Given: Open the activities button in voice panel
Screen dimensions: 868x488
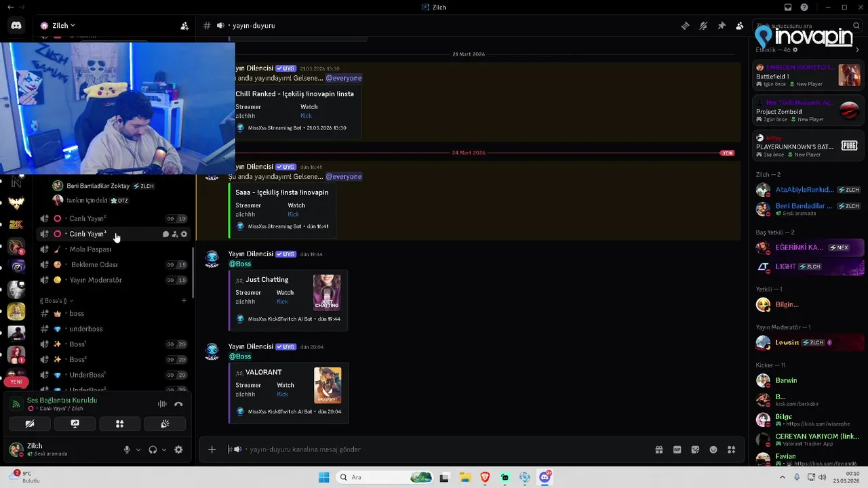Looking at the screenshot, I should (x=119, y=424).
